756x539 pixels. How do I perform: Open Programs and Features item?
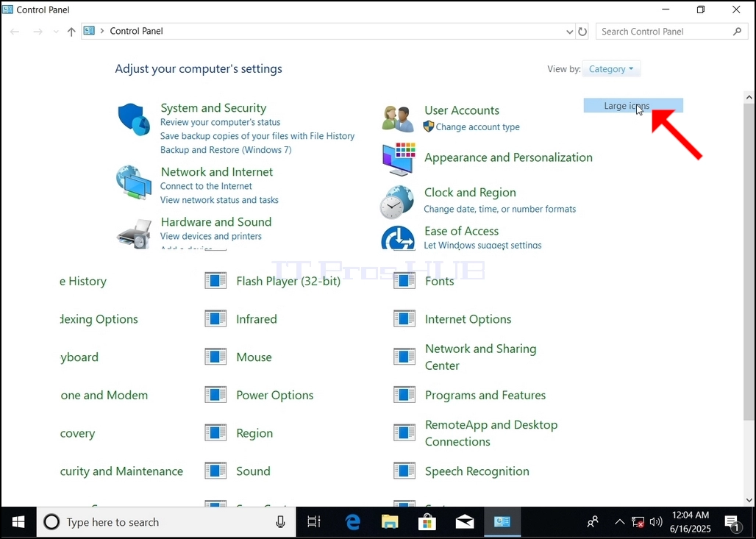tap(485, 396)
